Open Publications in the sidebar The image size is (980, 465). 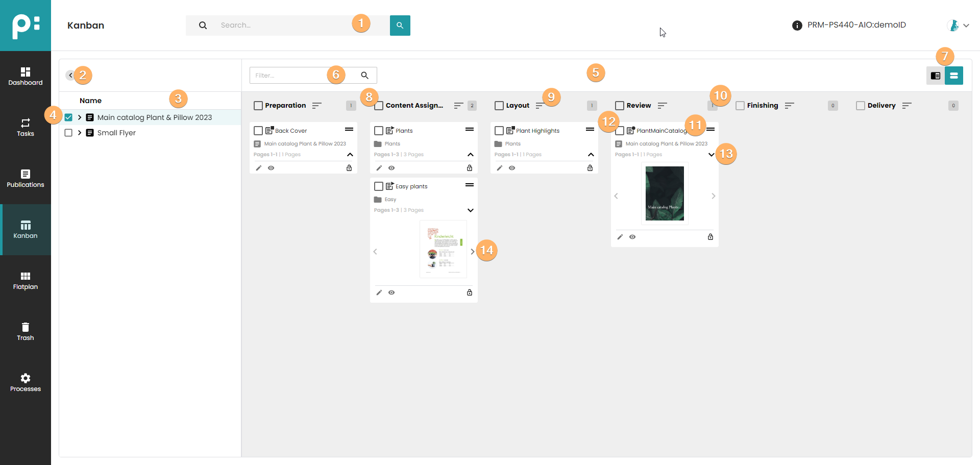click(x=26, y=179)
